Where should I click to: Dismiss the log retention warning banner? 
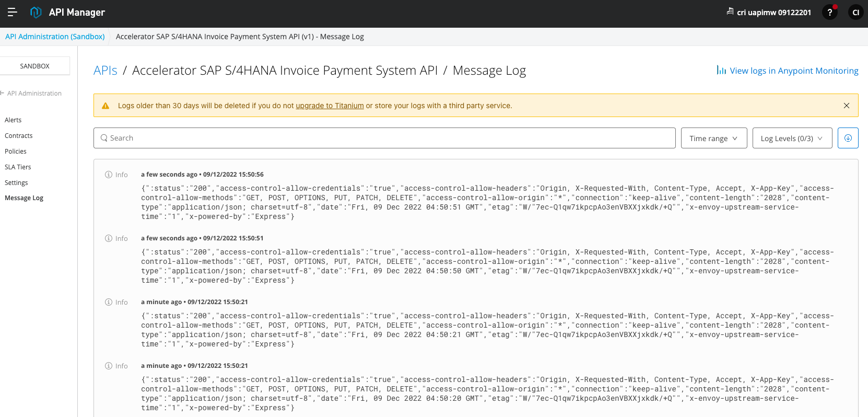(x=847, y=106)
